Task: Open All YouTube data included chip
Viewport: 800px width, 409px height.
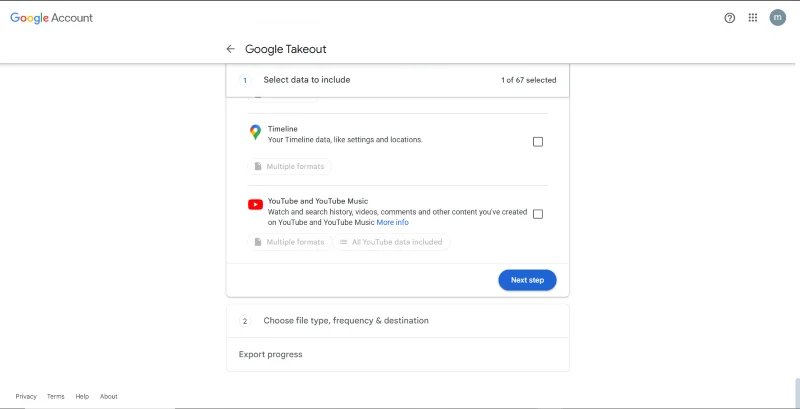Action: [x=391, y=242]
